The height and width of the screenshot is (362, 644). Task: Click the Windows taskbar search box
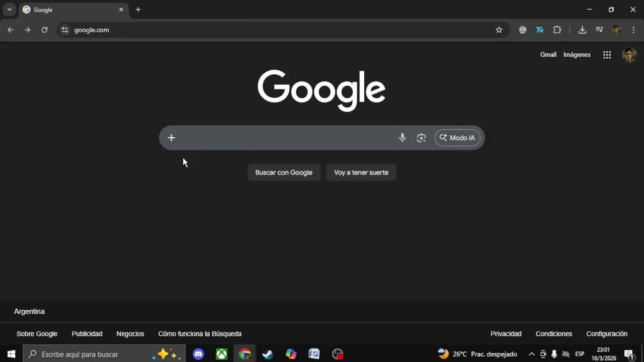coord(104,354)
